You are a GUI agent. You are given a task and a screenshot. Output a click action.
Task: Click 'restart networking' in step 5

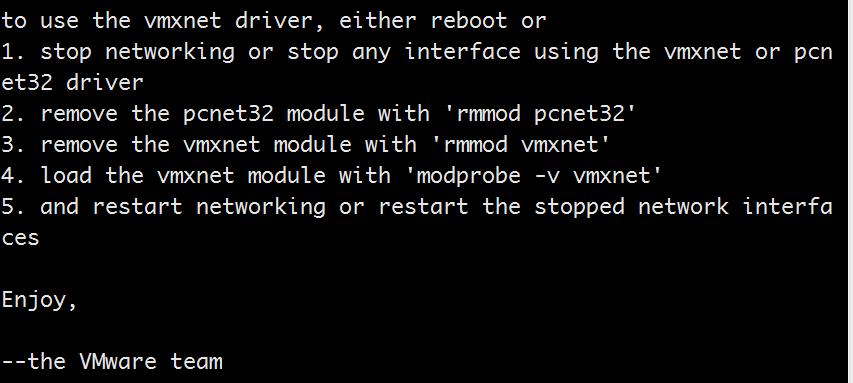(209, 207)
